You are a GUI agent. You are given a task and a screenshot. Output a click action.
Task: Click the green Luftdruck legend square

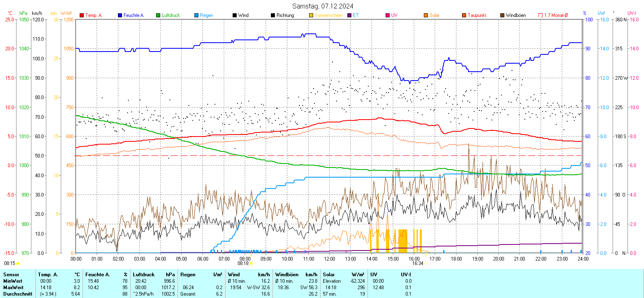pyautogui.click(x=158, y=15)
